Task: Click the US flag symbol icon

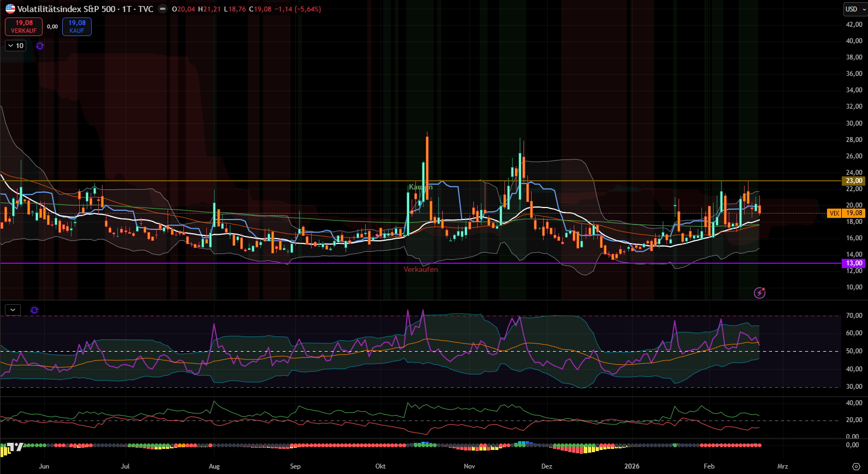Action: pos(10,9)
